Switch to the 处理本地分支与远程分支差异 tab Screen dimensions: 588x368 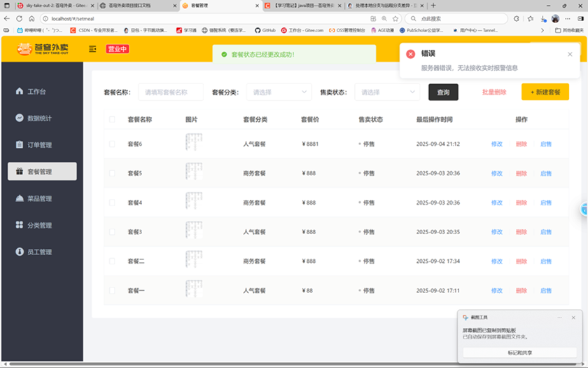click(x=386, y=6)
